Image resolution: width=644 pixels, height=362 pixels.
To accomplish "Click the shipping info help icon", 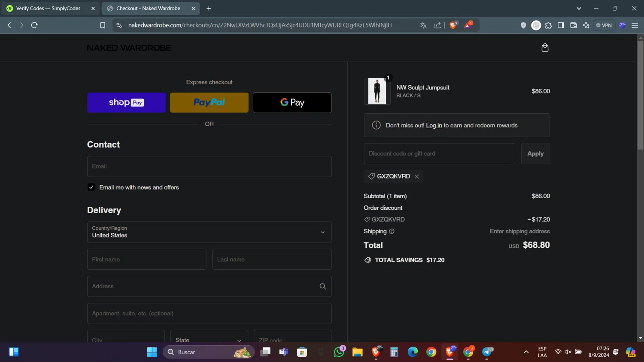I will pyautogui.click(x=392, y=231).
